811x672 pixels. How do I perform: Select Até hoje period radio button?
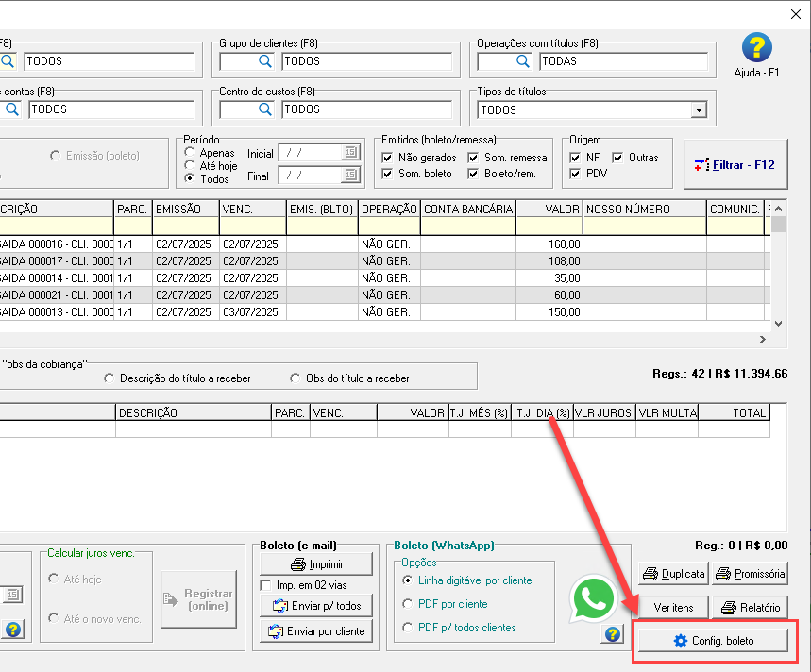pyautogui.click(x=190, y=165)
